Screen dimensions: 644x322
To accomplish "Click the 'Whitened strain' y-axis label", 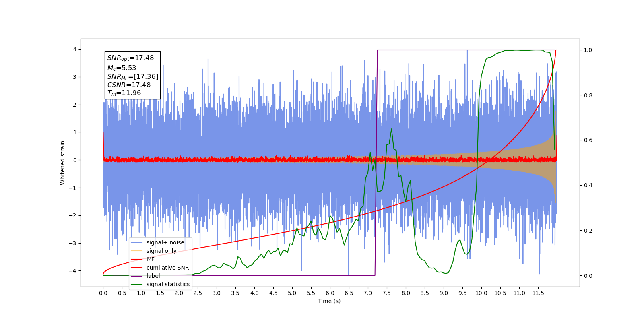I will click(x=63, y=163).
